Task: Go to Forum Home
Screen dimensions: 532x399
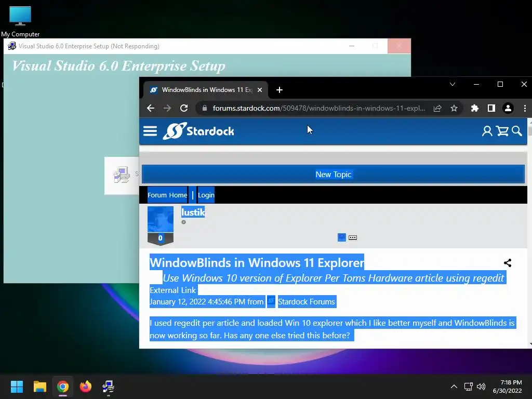Action: tap(167, 195)
